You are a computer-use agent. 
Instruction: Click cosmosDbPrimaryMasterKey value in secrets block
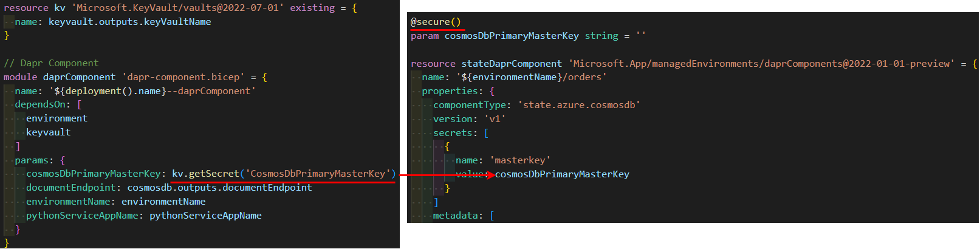click(x=562, y=174)
